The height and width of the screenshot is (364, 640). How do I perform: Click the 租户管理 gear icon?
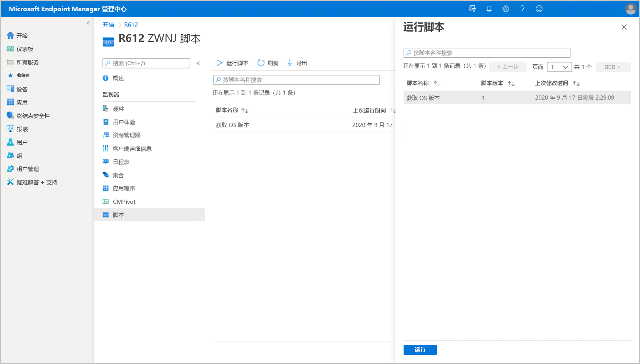pos(10,169)
